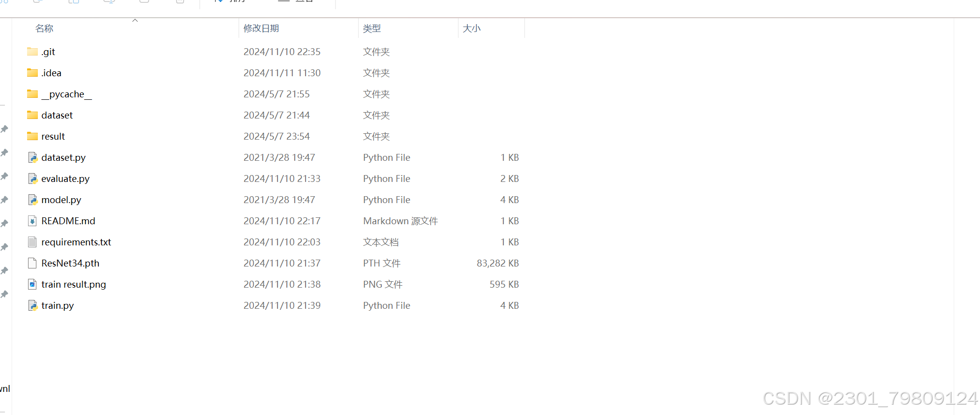Click the date 2024/11/10 22:17
The width and height of the screenshot is (980, 415).
pyautogui.click(x=282, y=221)
